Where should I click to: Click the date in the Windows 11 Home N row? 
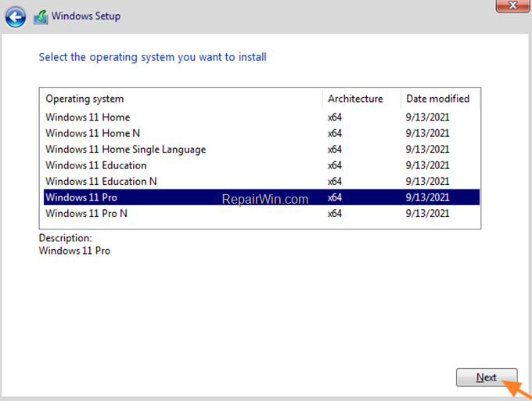click(x=427, y=133)
